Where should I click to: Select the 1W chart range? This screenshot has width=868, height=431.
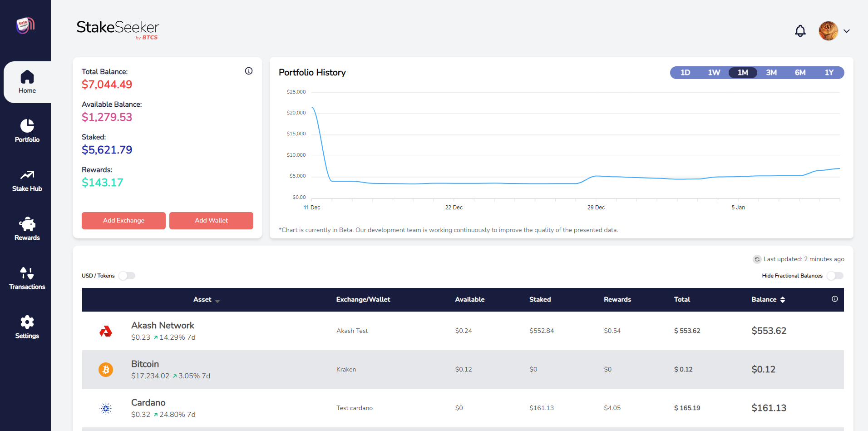point(714,73)
